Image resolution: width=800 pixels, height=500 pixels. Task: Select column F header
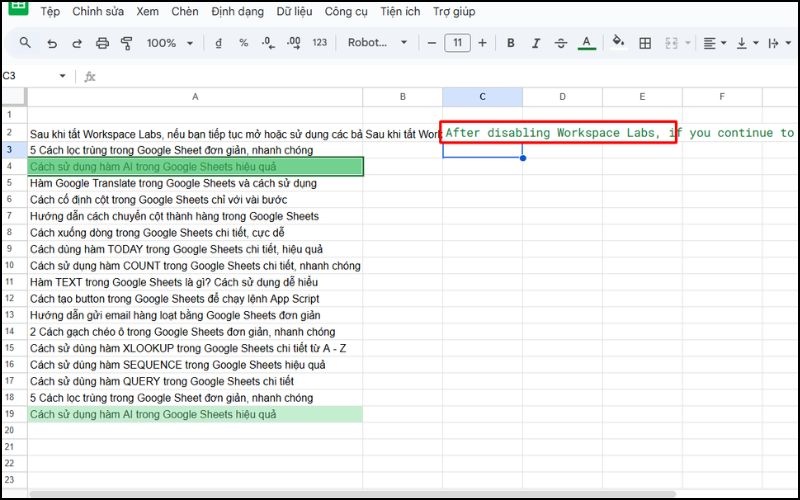[722, 97]
